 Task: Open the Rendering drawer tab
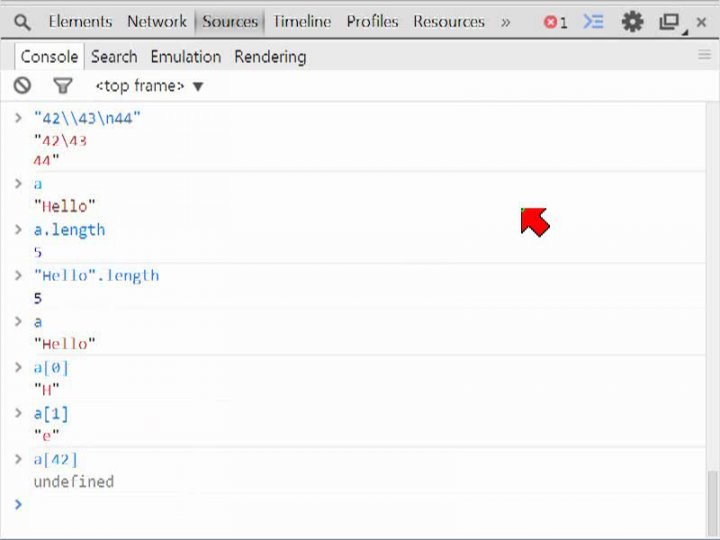point(270,57)
